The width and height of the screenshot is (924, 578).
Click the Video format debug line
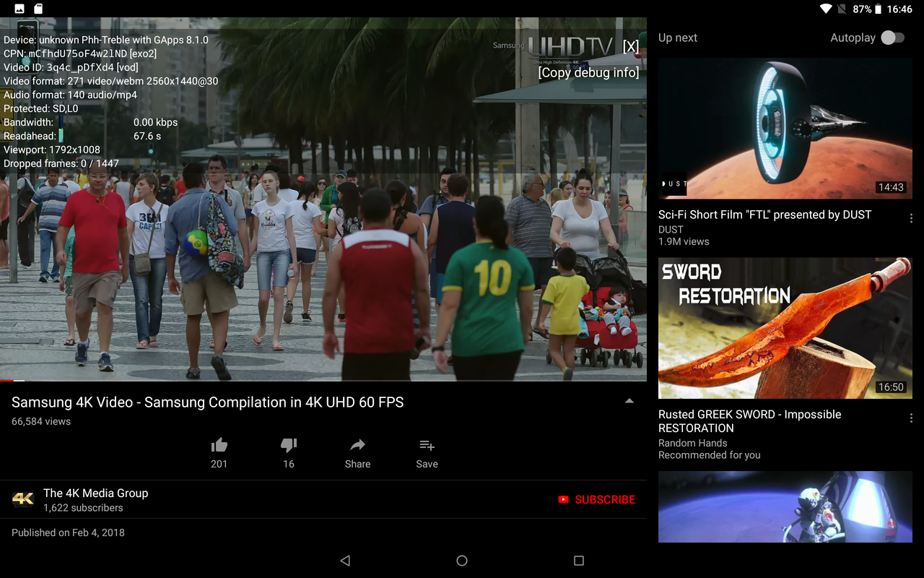pos(111,81)
